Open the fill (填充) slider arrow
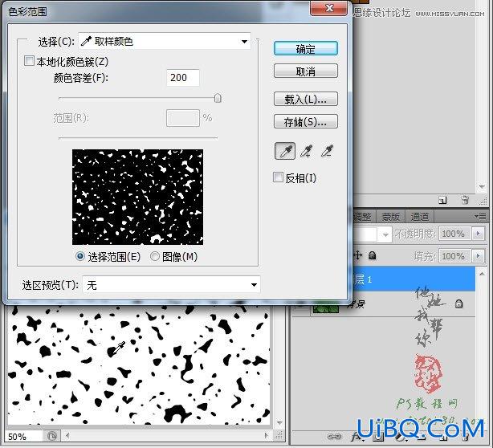The height and width of the screenshot is (448, 493). coord(479,256)
